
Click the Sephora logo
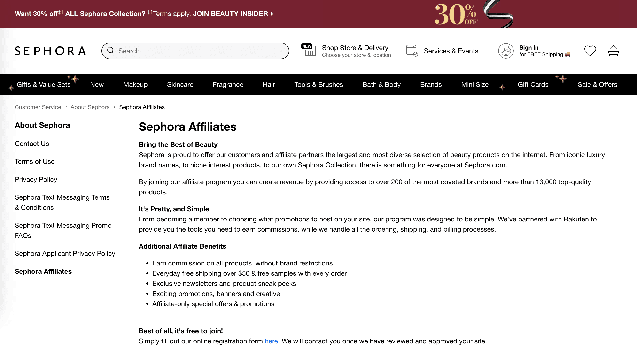[50, 51]
